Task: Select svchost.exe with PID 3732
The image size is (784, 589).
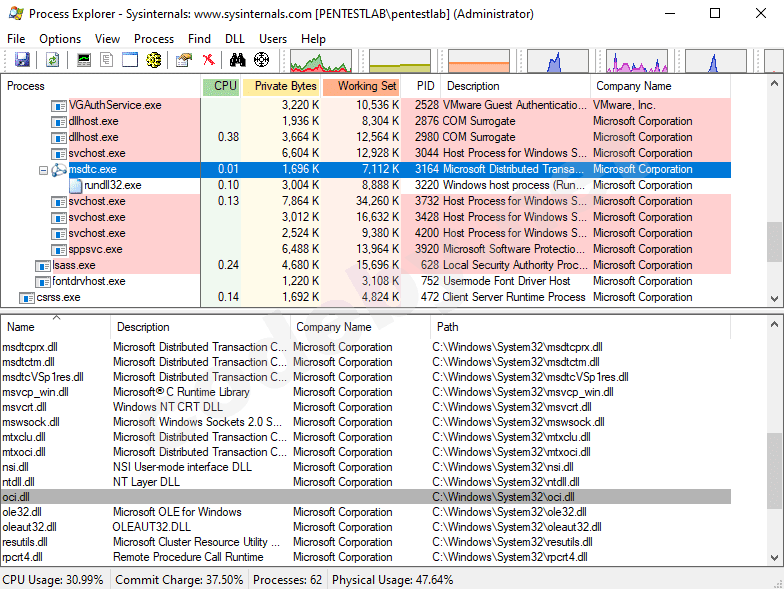Action: [366, 202]
